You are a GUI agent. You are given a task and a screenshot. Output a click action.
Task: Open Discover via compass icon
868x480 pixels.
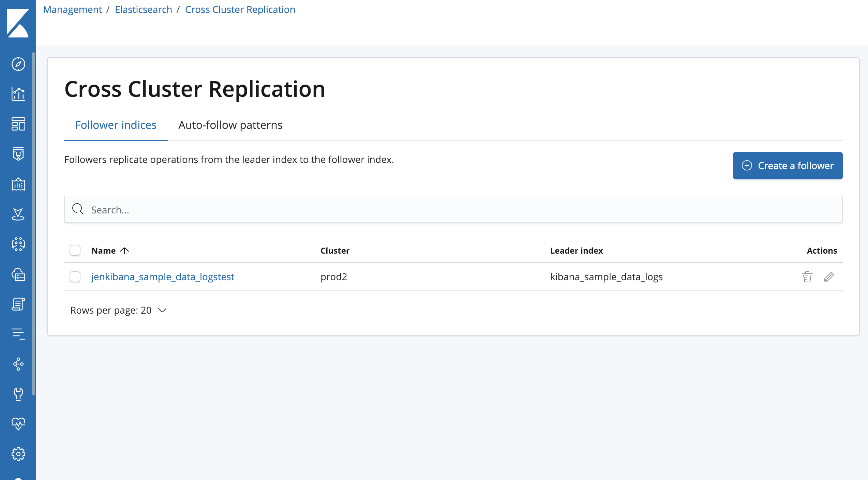click(18, 64)
